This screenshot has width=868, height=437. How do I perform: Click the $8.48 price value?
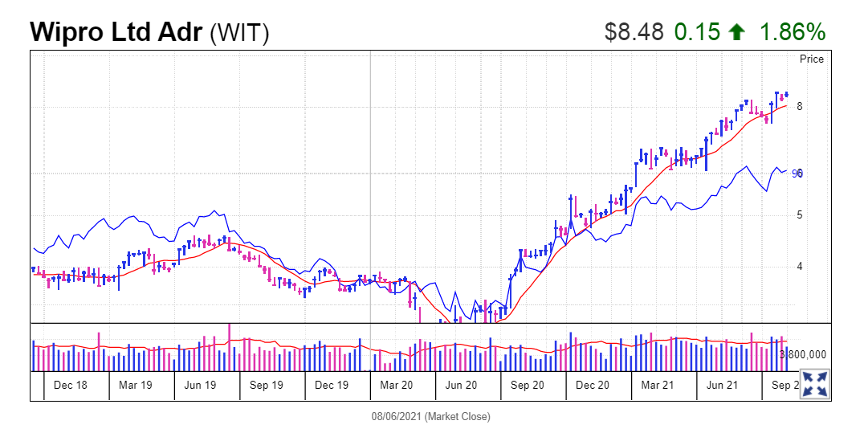pyautogui.click(x=634, y=32)
